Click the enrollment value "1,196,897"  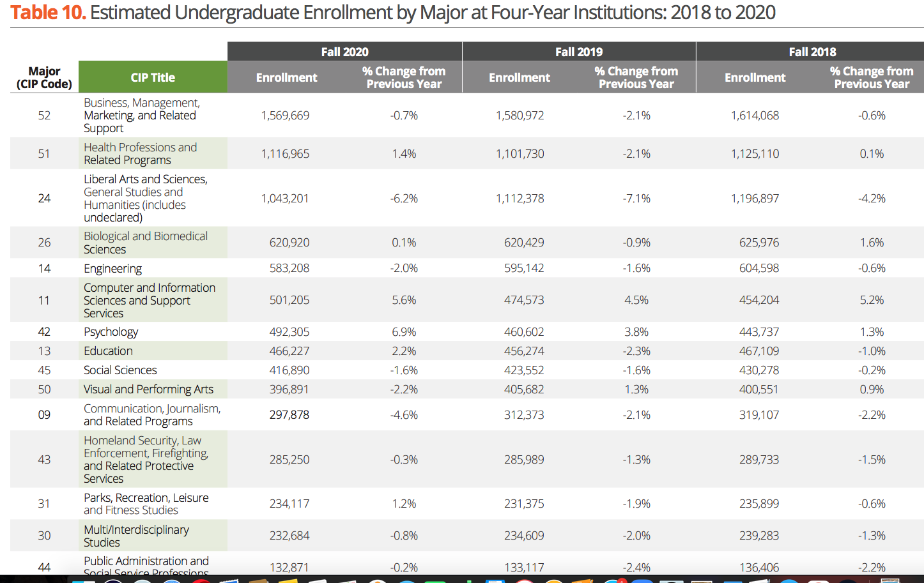point(755,199)
